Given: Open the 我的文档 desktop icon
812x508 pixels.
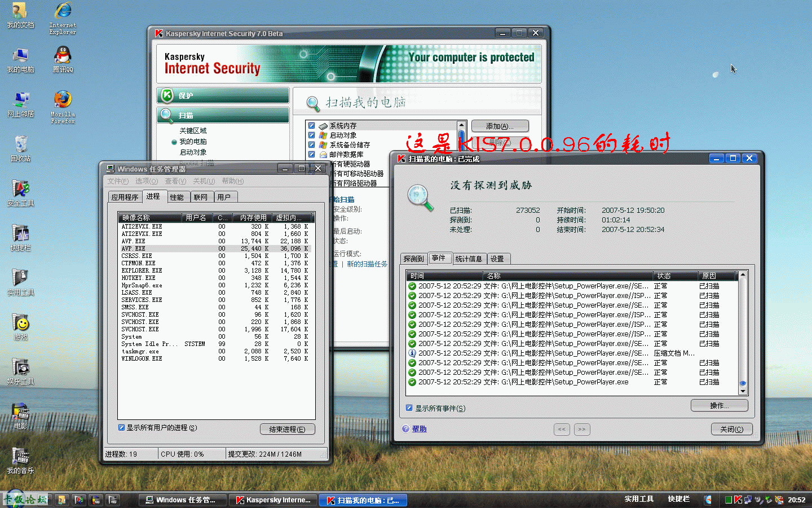Looking at the screenshot, I should (20, 15).
